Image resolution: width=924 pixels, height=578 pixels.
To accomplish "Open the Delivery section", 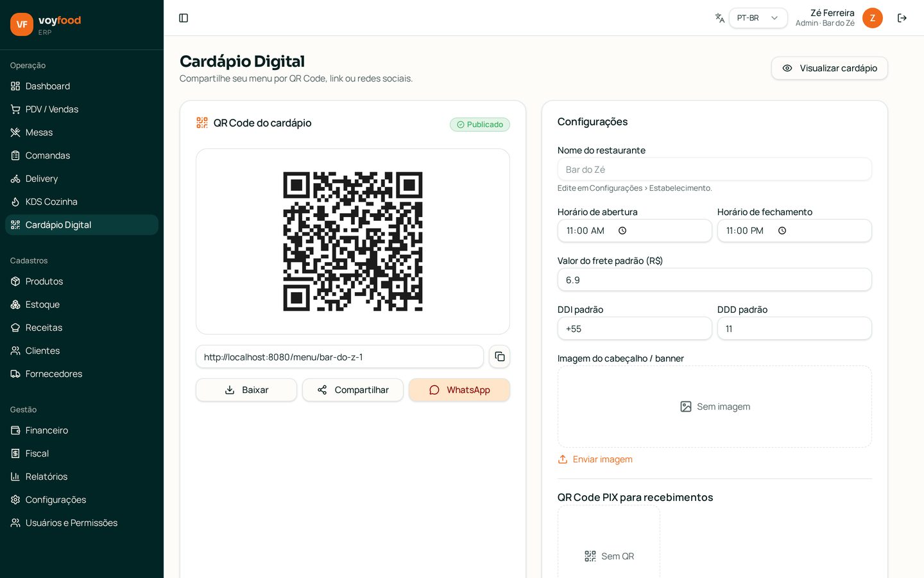I will tap(81, 179).
